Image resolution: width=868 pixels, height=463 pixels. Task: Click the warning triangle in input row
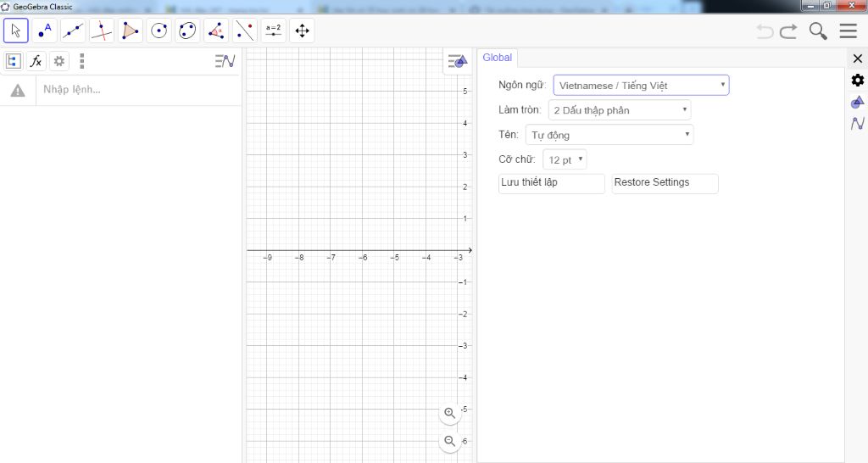18,90
